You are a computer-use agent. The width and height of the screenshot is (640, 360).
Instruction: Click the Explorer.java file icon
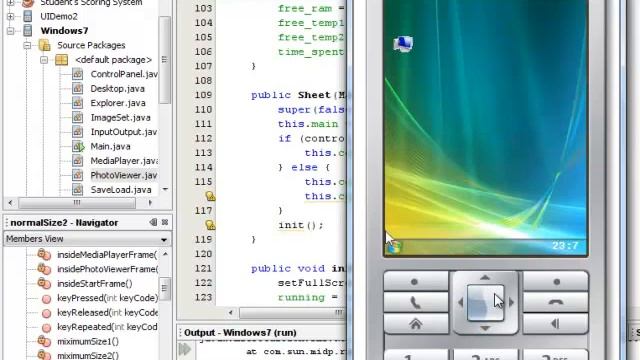(77, 103)
